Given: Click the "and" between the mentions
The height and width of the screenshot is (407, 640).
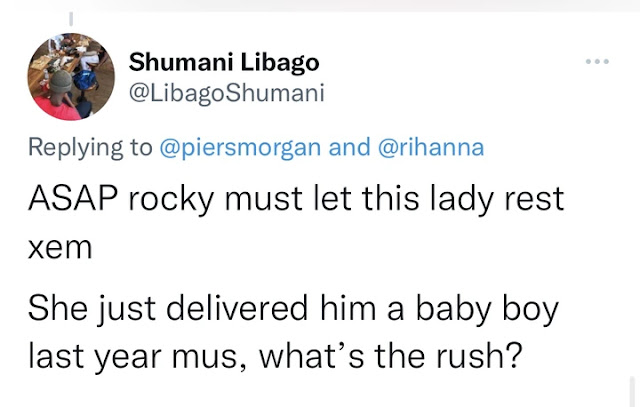Looking at the screenshot, I should [349, 148].
